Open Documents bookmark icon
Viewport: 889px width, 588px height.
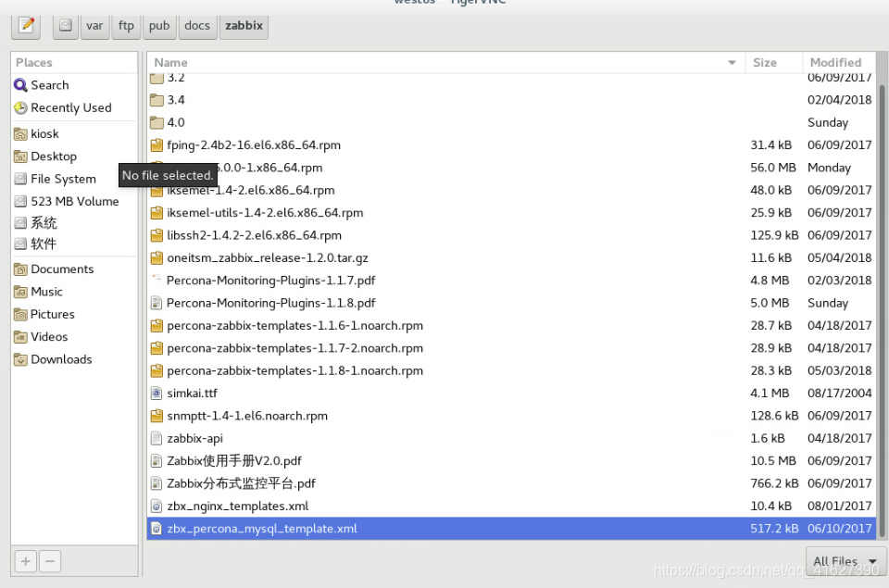20,269
